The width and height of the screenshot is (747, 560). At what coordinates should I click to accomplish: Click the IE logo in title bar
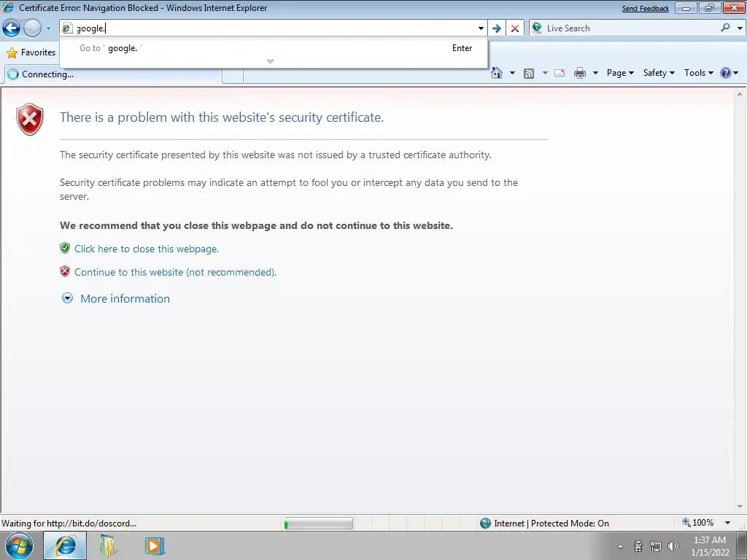click(8, 7)
